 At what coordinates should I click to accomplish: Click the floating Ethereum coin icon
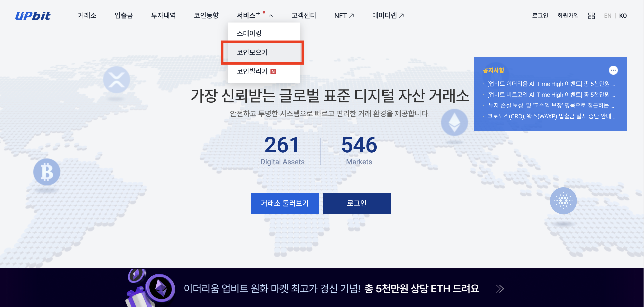click(x=454, y=122)
